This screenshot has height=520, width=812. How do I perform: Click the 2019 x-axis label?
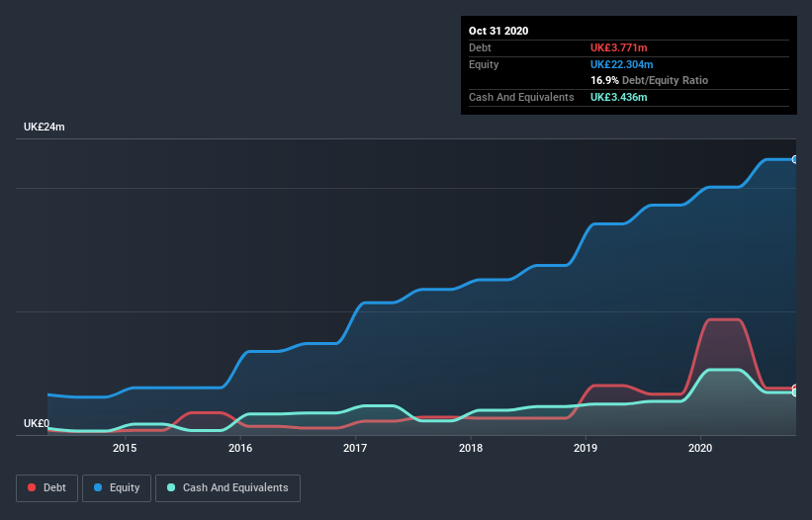[586, 448]
